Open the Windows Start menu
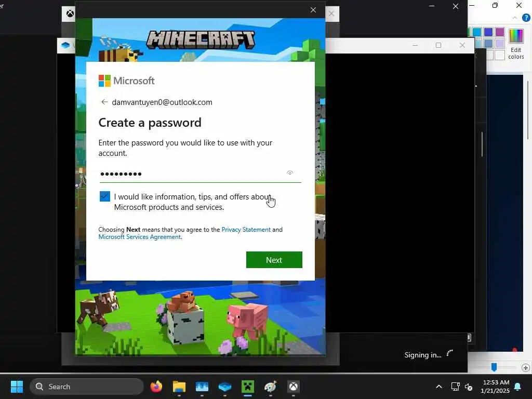Viewport: 532px width, 399px height. (x=17, y=387)
